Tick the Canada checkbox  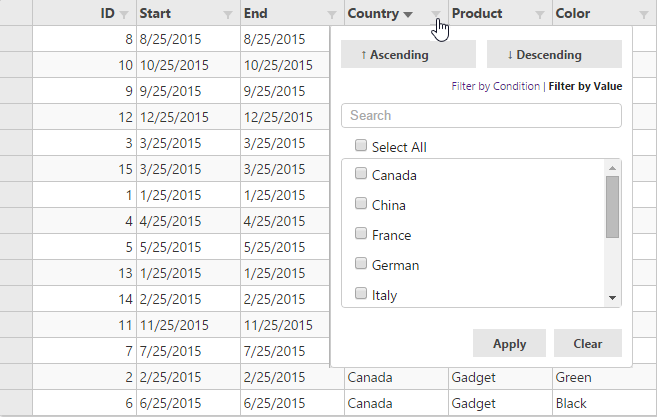tap(361, 175)
